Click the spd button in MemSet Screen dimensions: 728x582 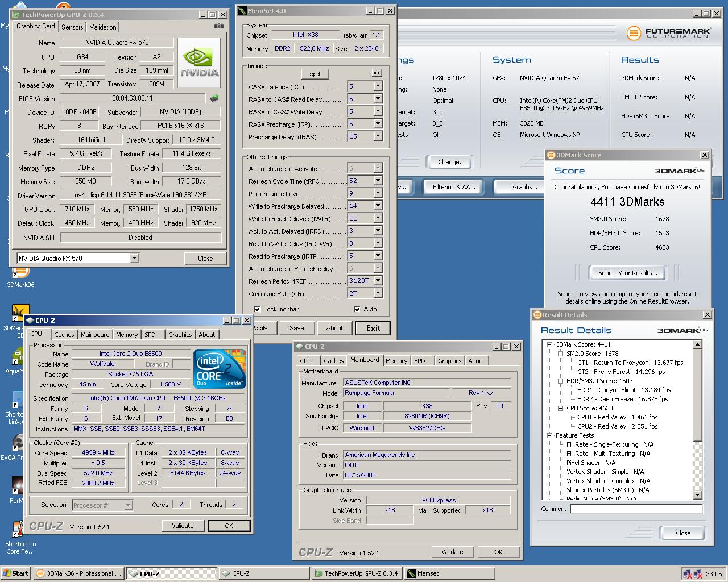pyautogui.click(x=315, y=74)
